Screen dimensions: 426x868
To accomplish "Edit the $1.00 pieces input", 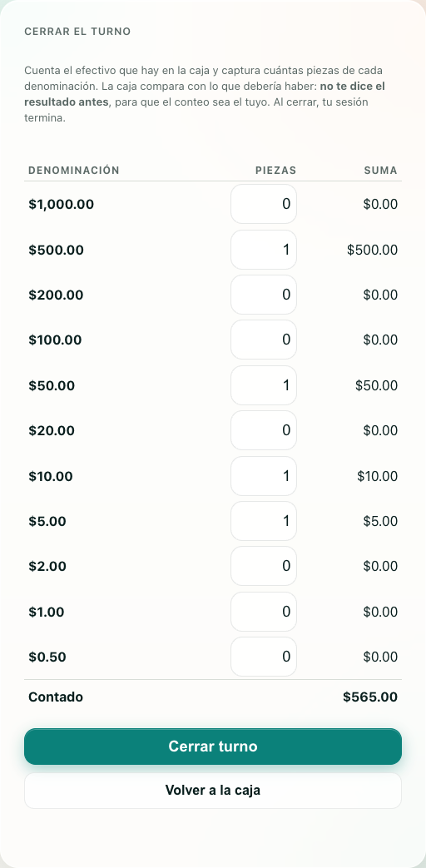I will pyautogui.click(x=264, y=612).
